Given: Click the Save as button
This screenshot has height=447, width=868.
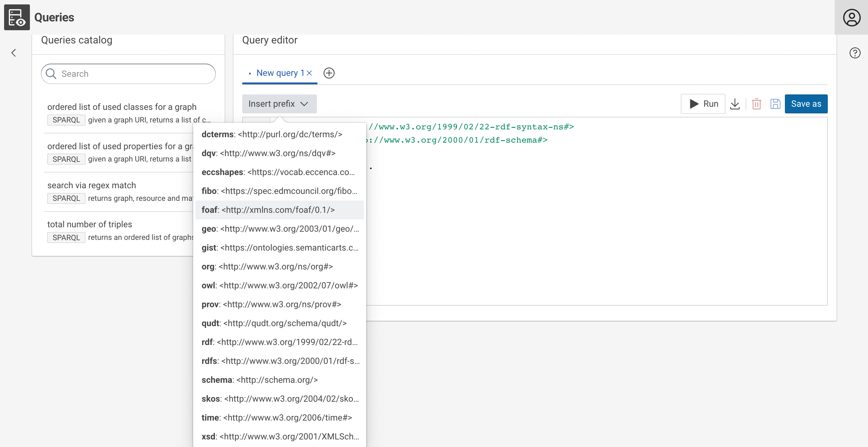Looking at the screenshot, I should [x=806, y=104].
